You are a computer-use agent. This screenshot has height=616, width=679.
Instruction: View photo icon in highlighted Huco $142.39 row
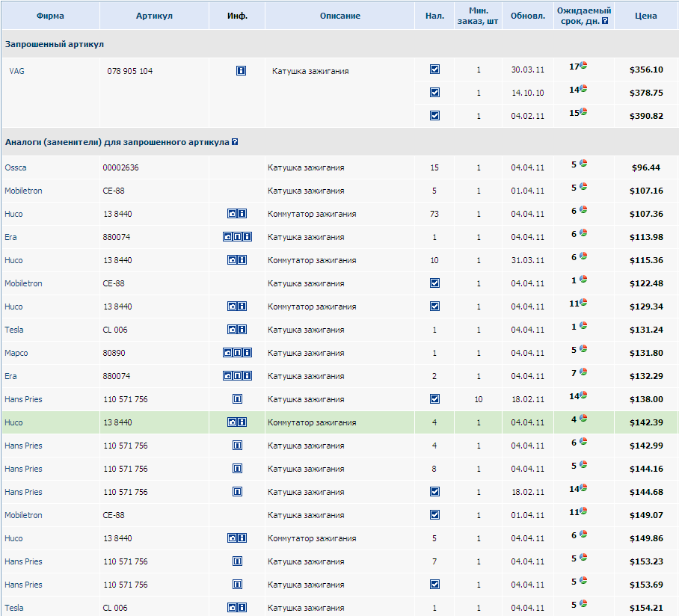pyautogui.click(x=232, y=422)
